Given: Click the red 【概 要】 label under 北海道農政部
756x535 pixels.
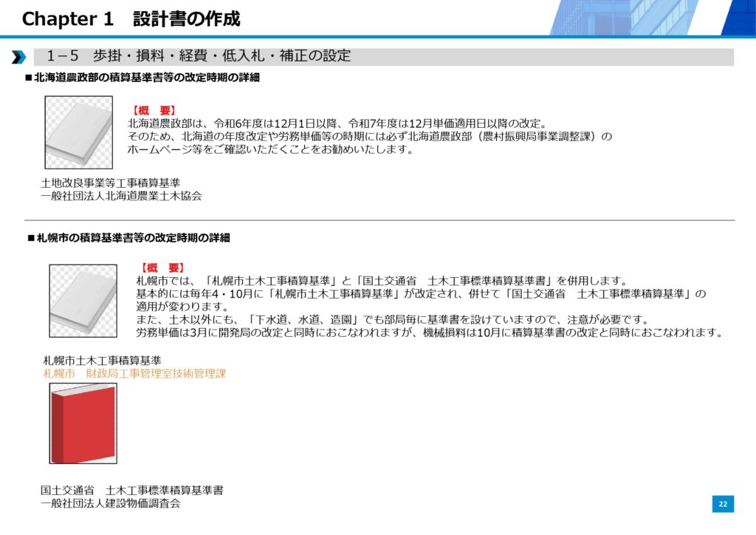Looking at the screenshot, I should pyautogui.click(x=153, y=110).
